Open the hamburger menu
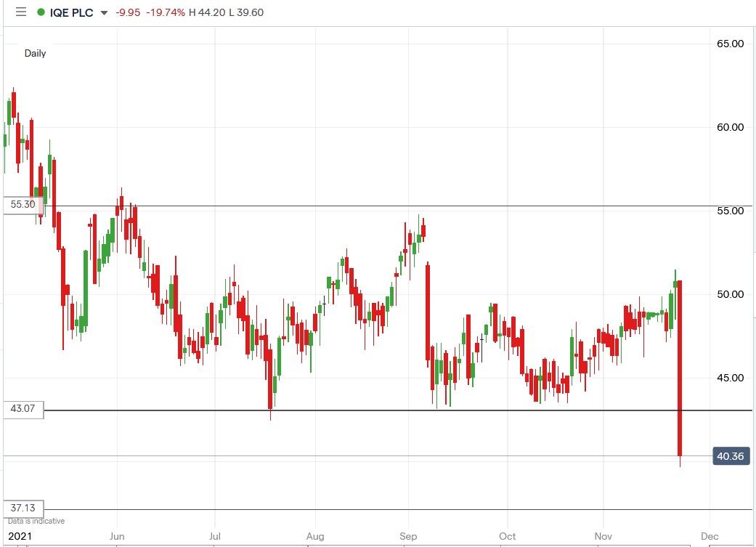The width and height of the screenshot is (756, 547). tap(20, 12)
